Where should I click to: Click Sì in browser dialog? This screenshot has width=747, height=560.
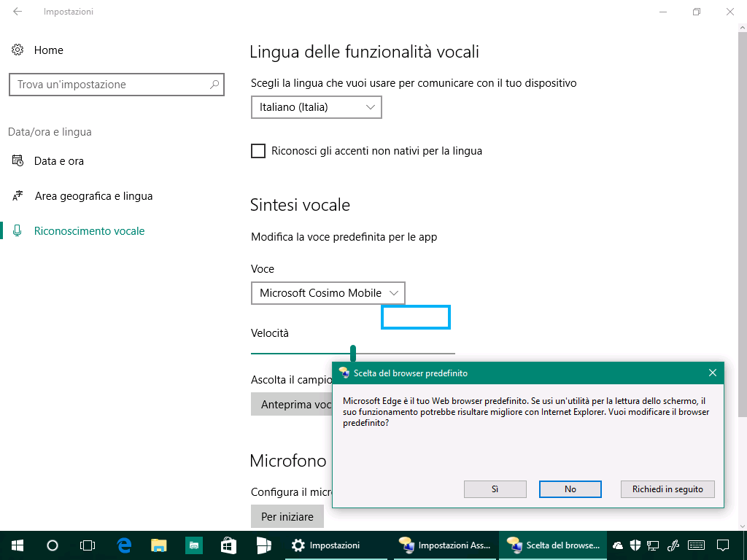495,489
